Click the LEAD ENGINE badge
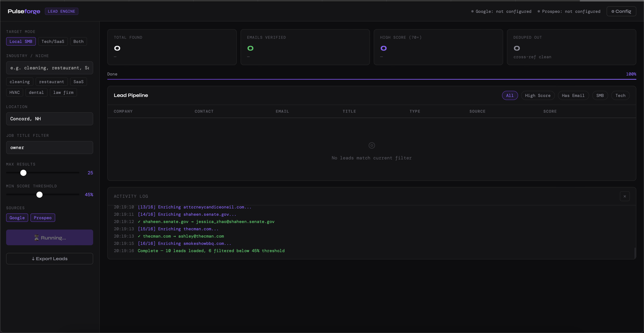Viewport: 644px width, 333px height. coord(62,11)
